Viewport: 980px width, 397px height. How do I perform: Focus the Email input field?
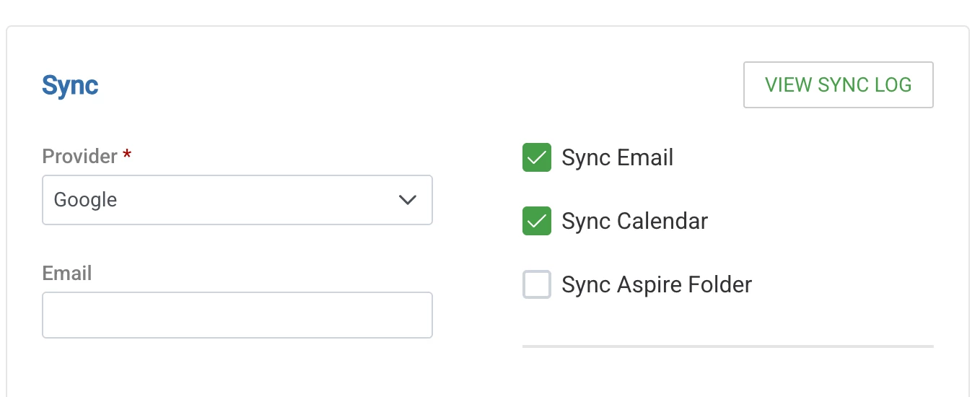tap(237, 315)
